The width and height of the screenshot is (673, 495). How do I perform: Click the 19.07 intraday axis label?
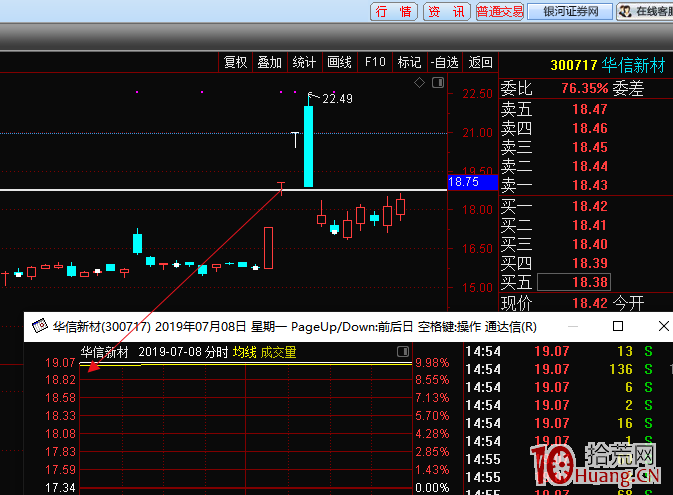pyautogui.click(x=60, y=363)
